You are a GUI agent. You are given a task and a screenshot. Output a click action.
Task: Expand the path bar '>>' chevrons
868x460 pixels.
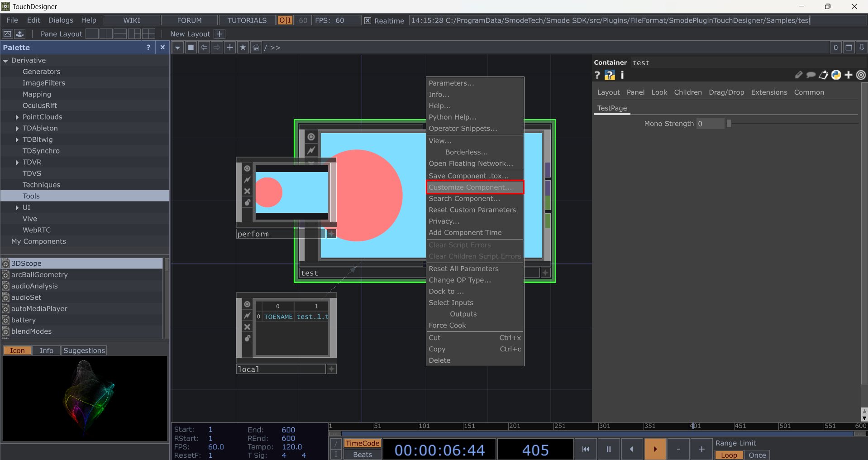coord(275,48)
